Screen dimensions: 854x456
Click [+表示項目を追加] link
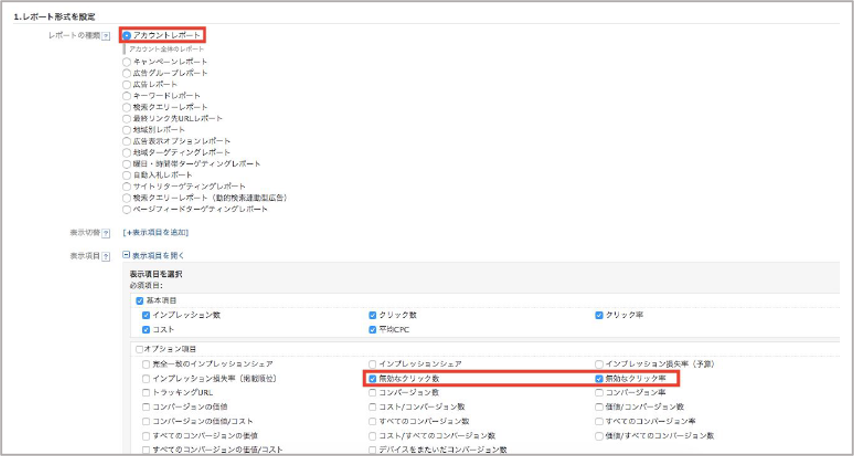[x=159, y=232]
